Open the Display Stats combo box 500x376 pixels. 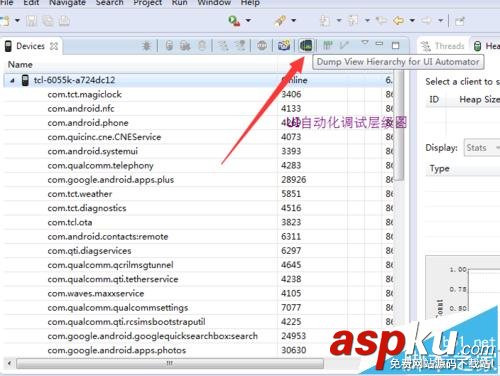pos(482,148)
